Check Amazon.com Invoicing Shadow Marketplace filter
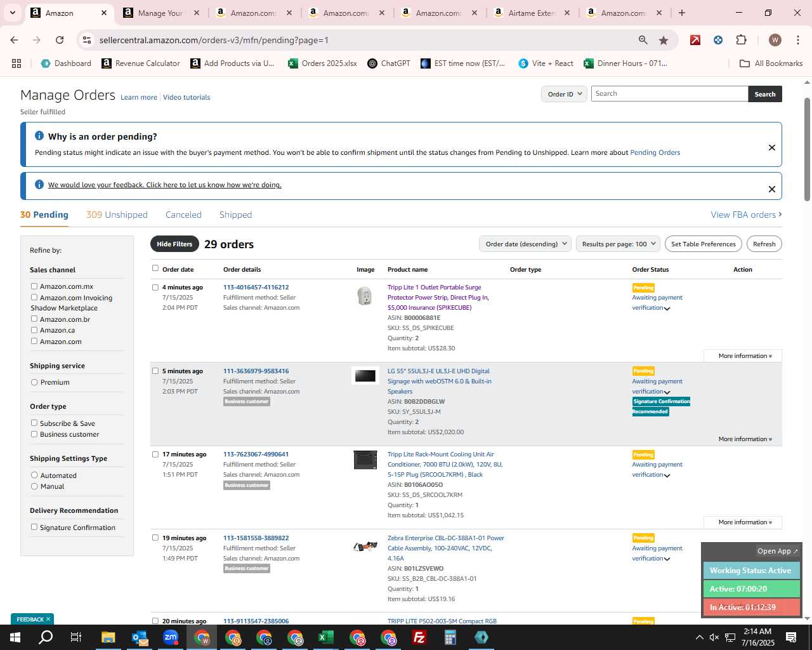This screenshot has height=650, width=812. tap(34, 297)
